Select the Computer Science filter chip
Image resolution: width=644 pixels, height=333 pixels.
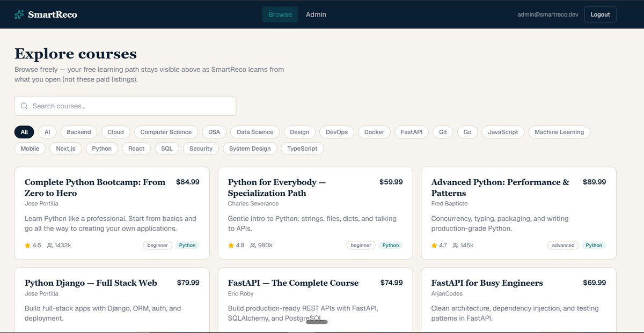[166, 132]
